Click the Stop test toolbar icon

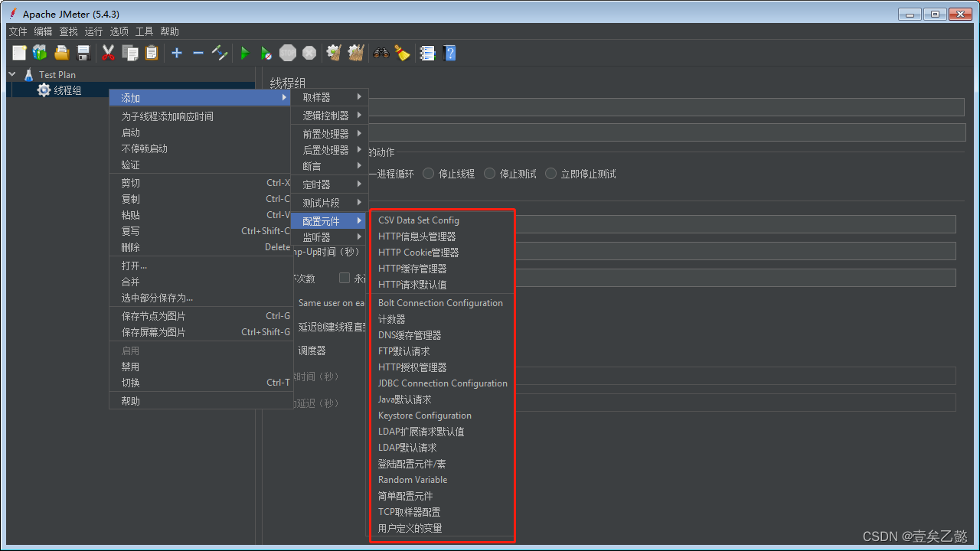288,53
